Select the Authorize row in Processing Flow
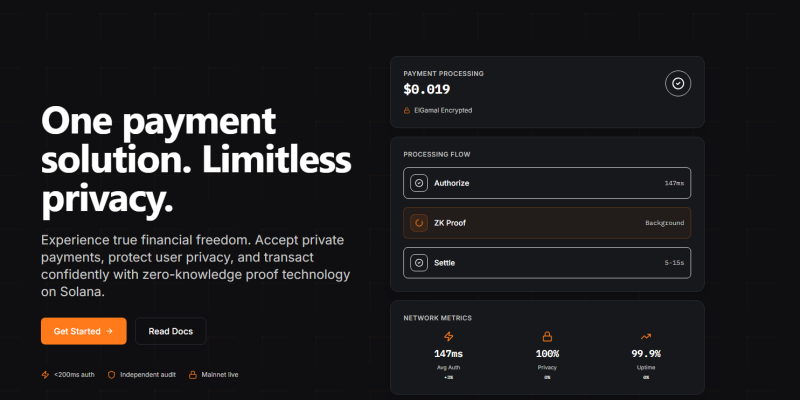Screen dimensions: 800x400 [547, 183]
